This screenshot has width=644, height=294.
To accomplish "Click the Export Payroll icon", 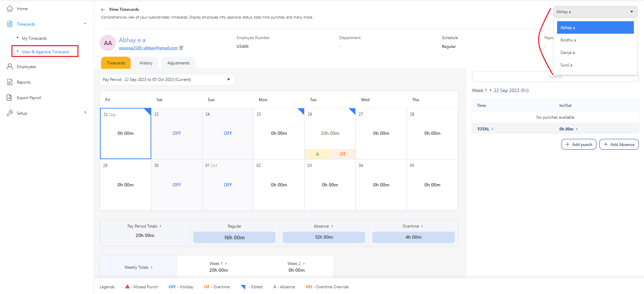I will (10, 98).
